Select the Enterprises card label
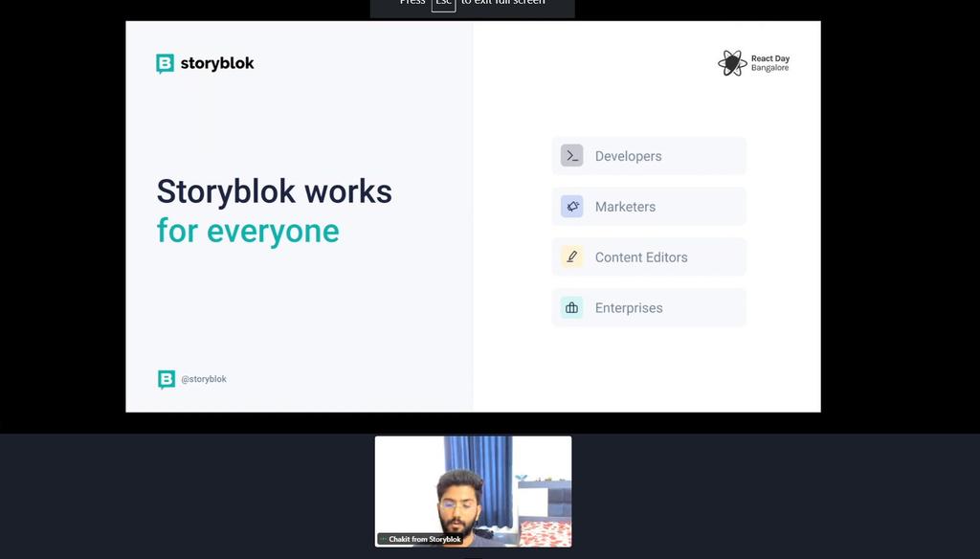The width and height of the screenshot is (980, 559). (x=629, y=308)
